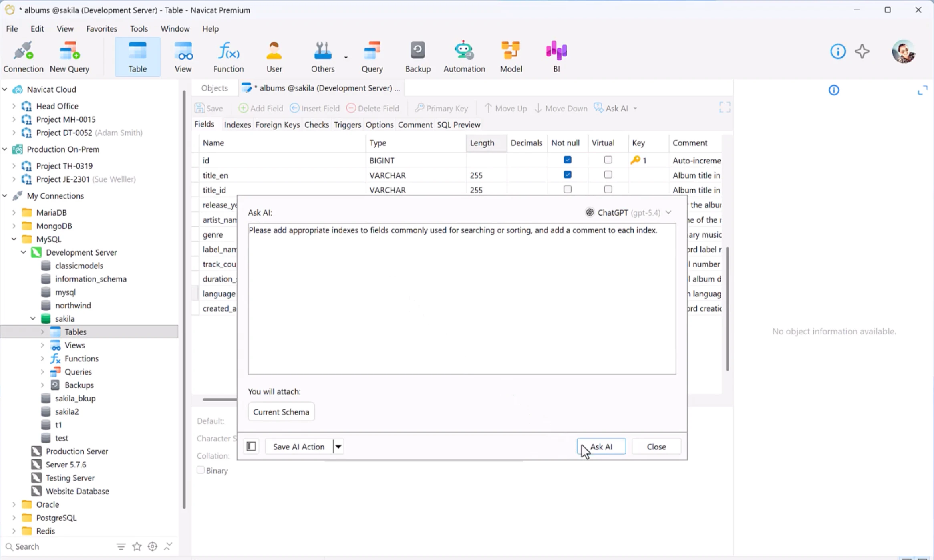
Task: Check Virtual for title_en field
Action: (x=608, y=175)
